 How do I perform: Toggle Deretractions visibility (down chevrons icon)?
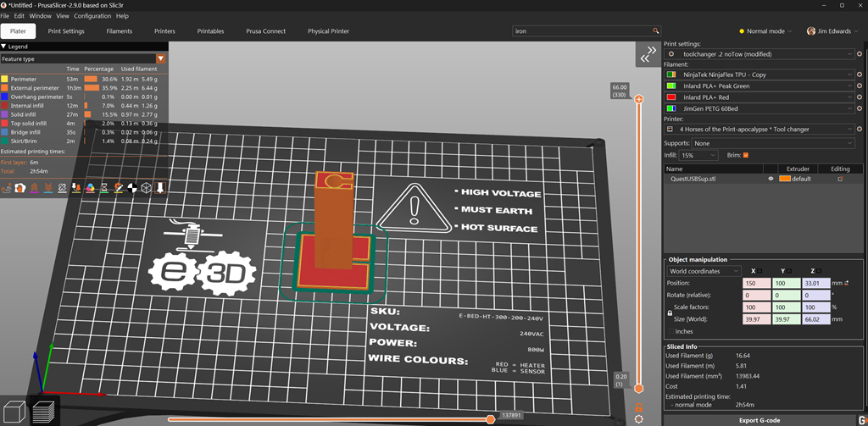tap(48, 188)
